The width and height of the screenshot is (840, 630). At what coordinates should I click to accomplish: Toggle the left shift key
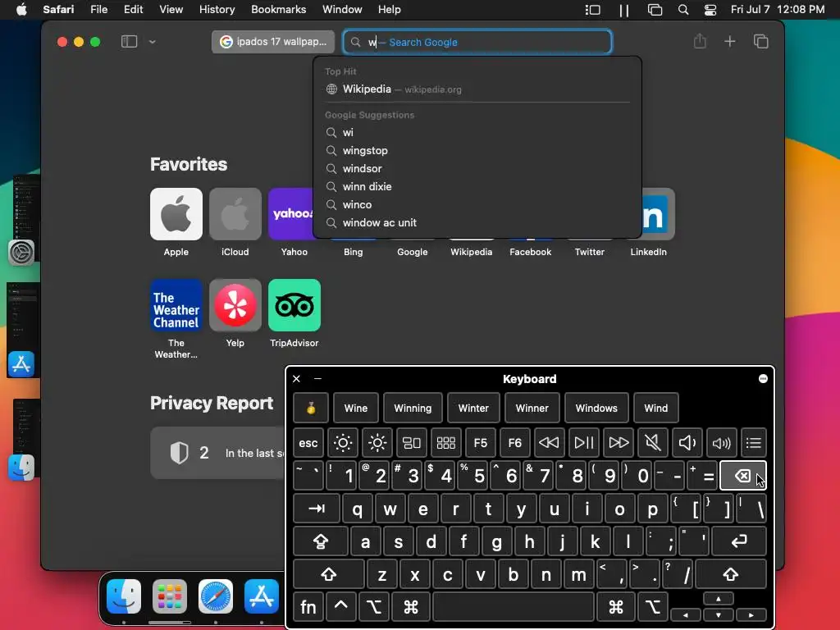[329, 574]
